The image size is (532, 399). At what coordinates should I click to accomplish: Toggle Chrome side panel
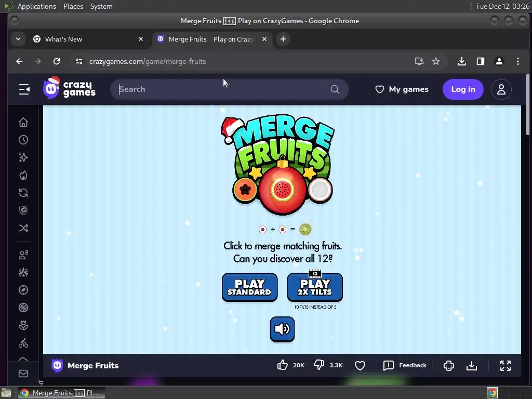tap(481, 61)
